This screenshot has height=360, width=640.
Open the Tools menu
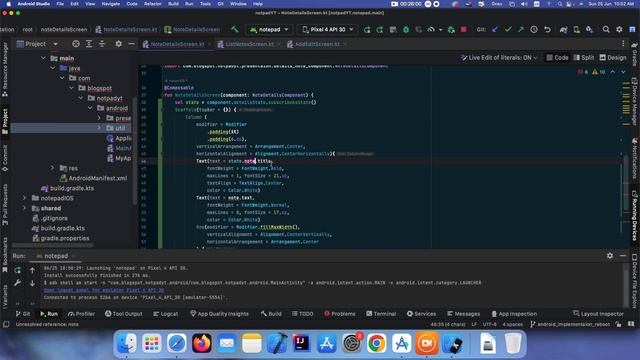[x=205, y=4]
